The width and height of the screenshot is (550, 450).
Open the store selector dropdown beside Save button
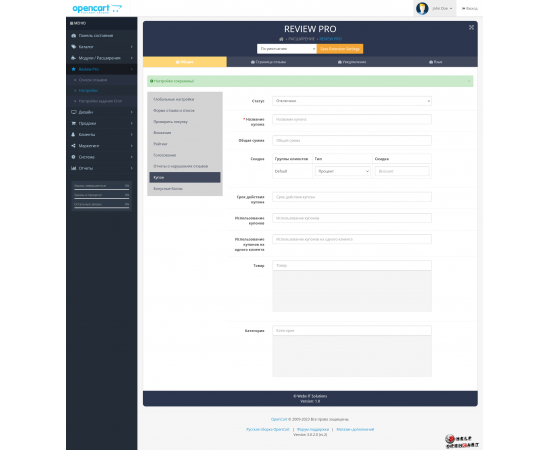point(287,49)
